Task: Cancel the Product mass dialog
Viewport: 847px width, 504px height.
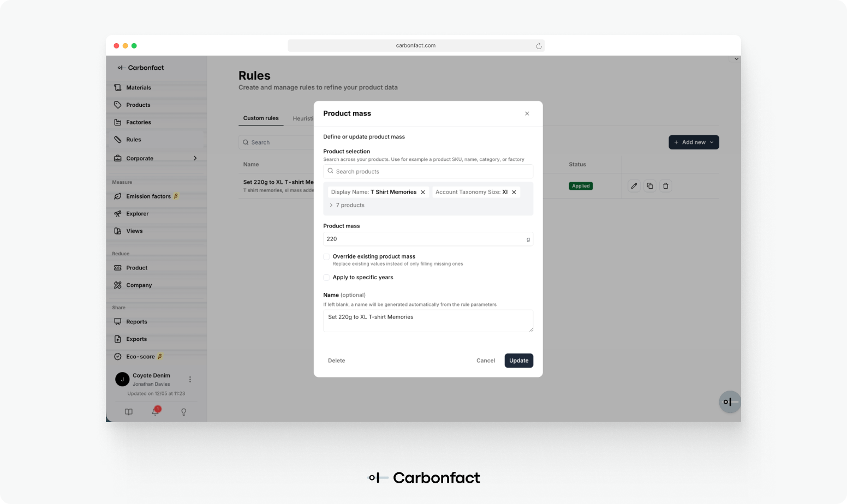Action: click(486, 361)
